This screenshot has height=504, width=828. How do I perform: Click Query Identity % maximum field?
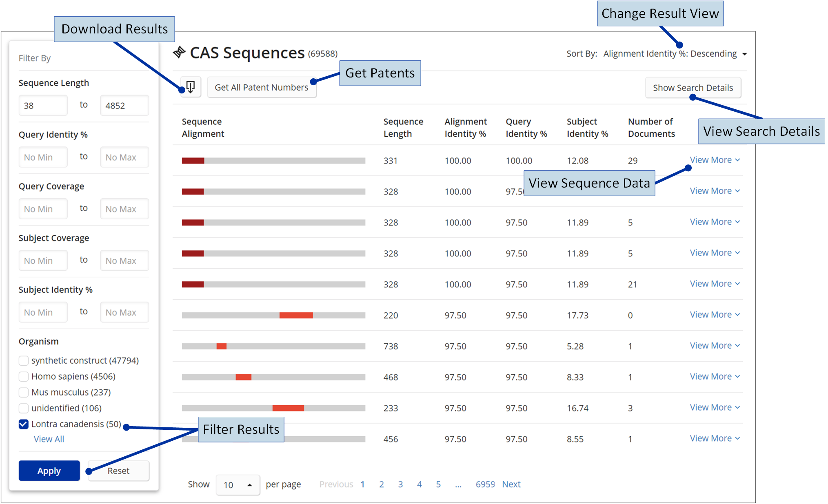coord(124,157)
